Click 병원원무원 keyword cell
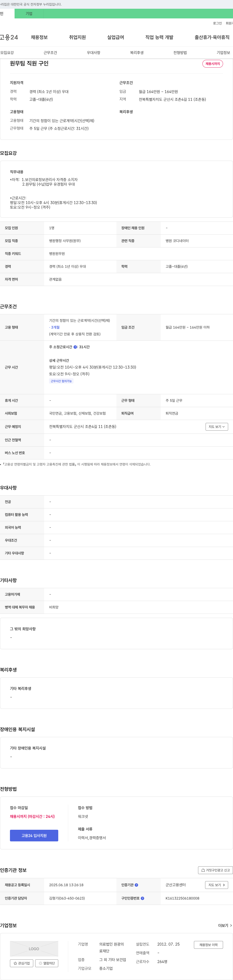This screenshot has height=980, width=233. coord(57,253)
